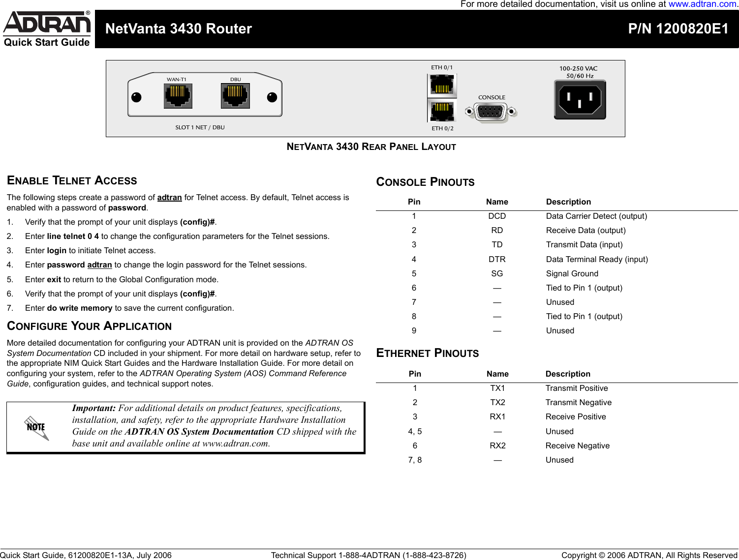
Task: Click 'Data Carrier Detect (output)' description
Action: pyautogui.click(x=596, y=216)
